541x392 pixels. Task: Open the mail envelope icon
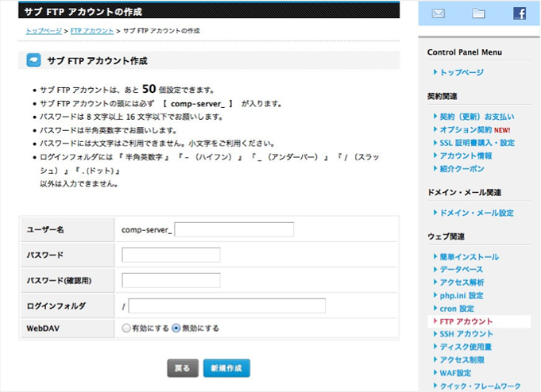(439, 13)
